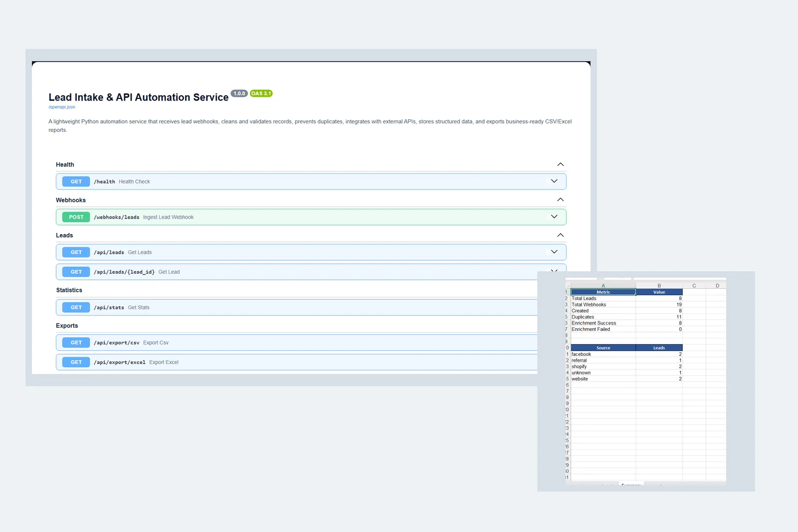Select the Leads header cell in the spreadsheet
Image resolution: width=798 pixels, height=532 pixels.
[659, 348]
